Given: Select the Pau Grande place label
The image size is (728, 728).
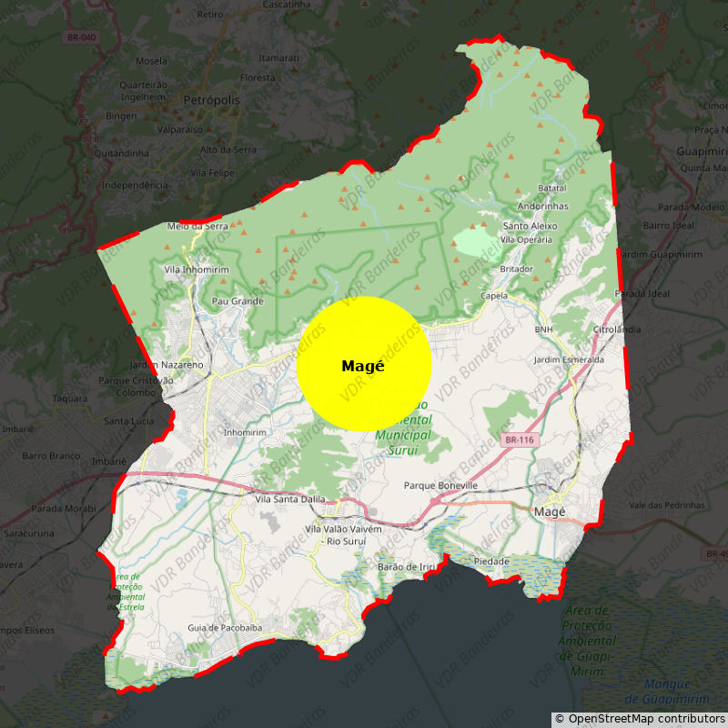Looking at the screenshot, I should coord(237,301).
